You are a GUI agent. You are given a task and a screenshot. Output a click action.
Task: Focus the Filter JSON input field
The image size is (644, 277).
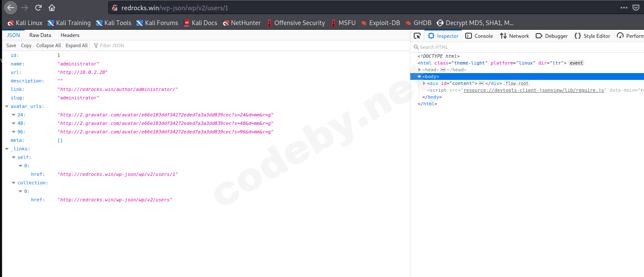(251, 45)
